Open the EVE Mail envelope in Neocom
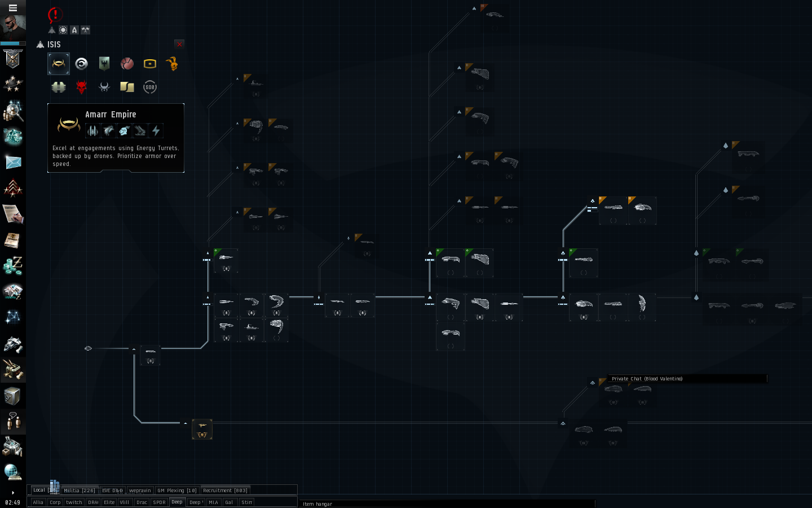The height and width of the screenshot is (508, 812). 12,164
